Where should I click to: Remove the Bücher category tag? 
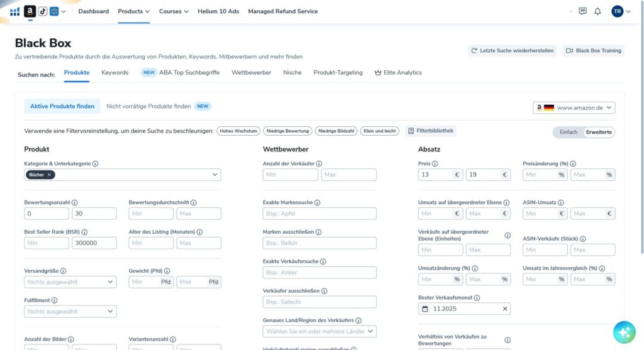(49, 175)
